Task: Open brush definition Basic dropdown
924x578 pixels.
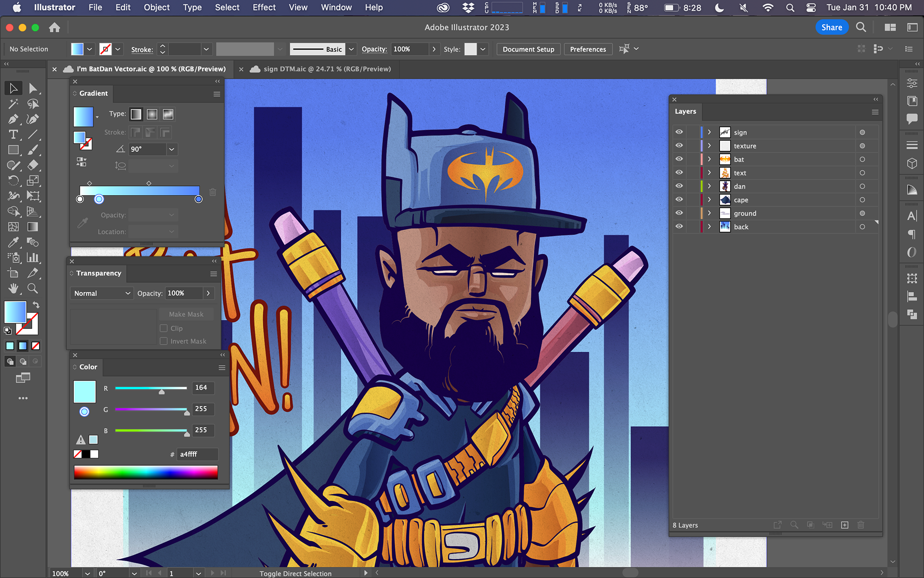Action: (351, 49)
